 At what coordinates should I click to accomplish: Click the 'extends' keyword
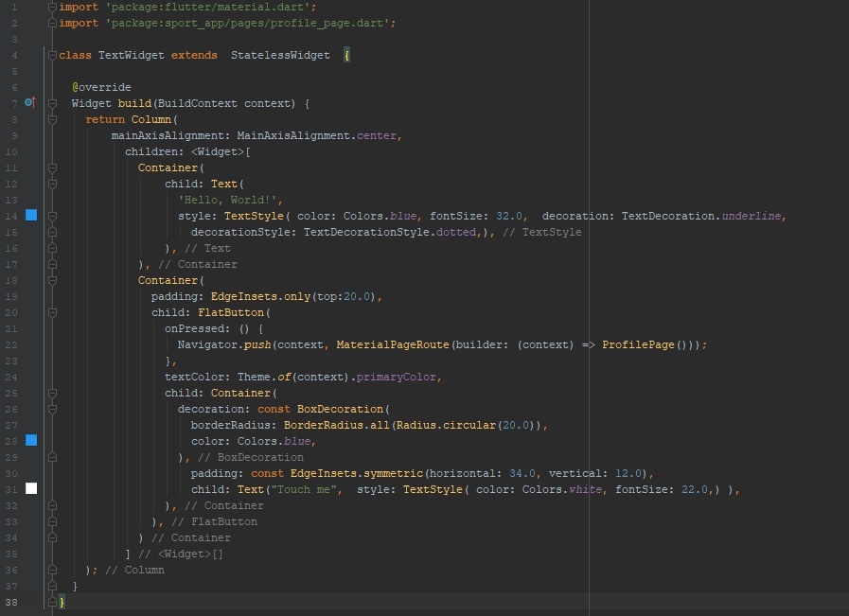click(194, 55)
